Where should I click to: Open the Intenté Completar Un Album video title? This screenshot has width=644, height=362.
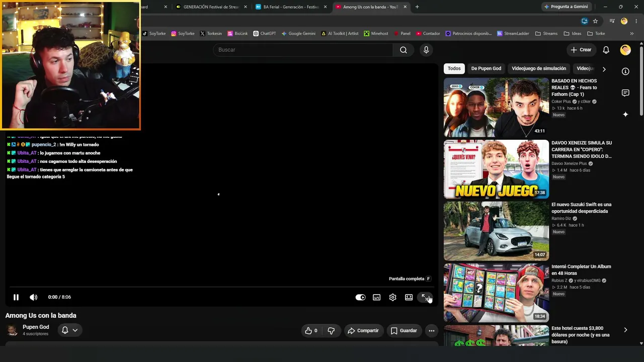pyautogui.click(x=582, y=270)
